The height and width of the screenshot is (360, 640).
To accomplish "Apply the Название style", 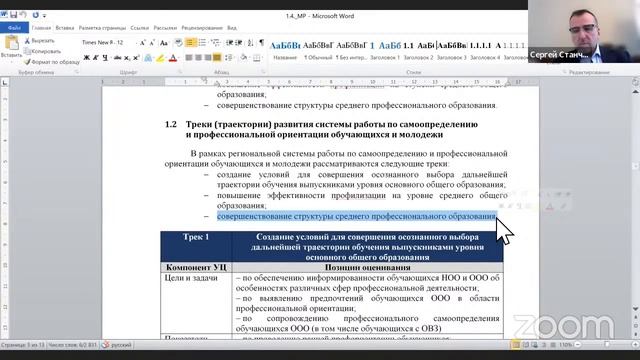I will [x=285, y=51].
